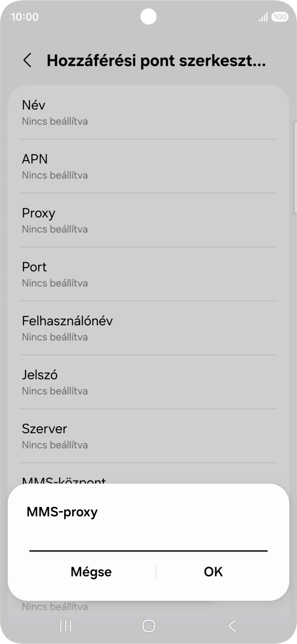Tap the Home button in navigation bar
Viewport: 297px width, 644px height.
pyautogui.click(x=148, y=626)
